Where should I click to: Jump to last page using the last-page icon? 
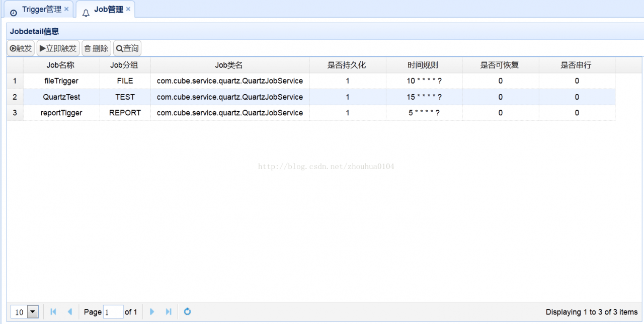click(x=169, y=312)
